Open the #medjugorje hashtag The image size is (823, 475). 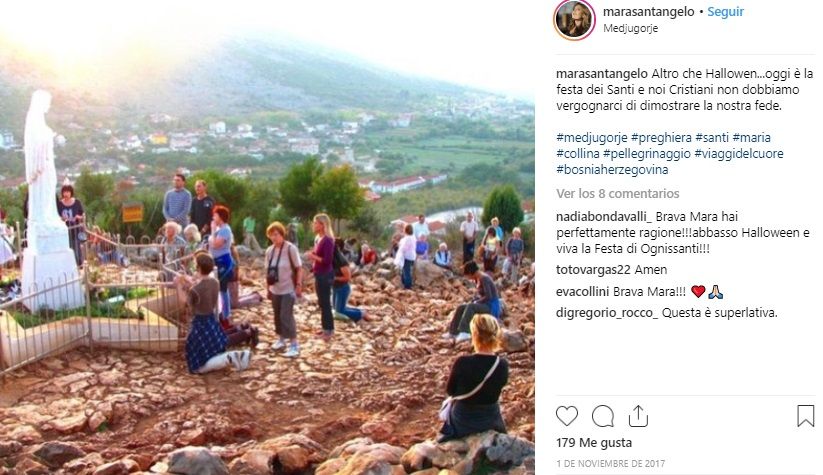[592, 138]
